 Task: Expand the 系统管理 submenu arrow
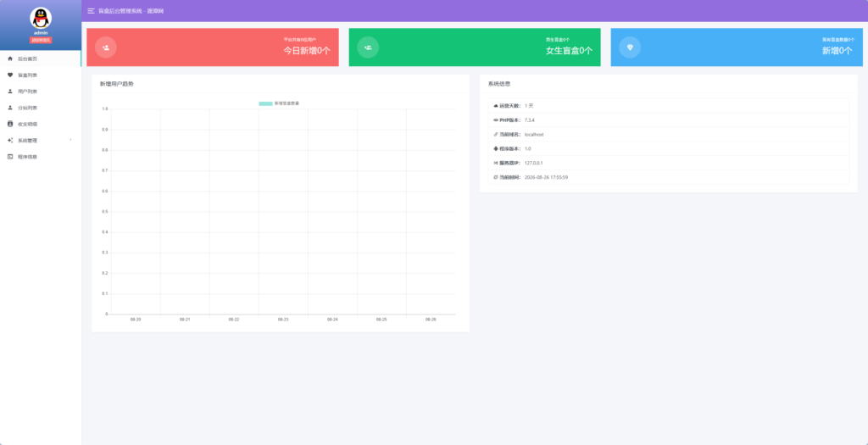71,140
